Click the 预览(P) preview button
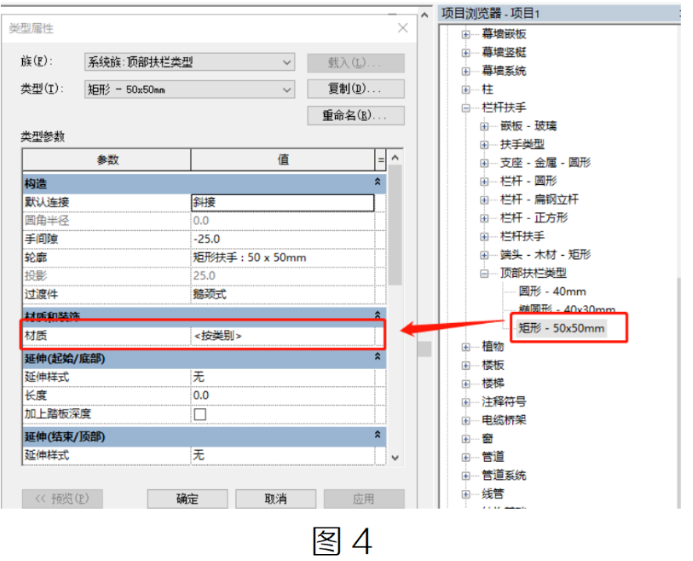 62,499
